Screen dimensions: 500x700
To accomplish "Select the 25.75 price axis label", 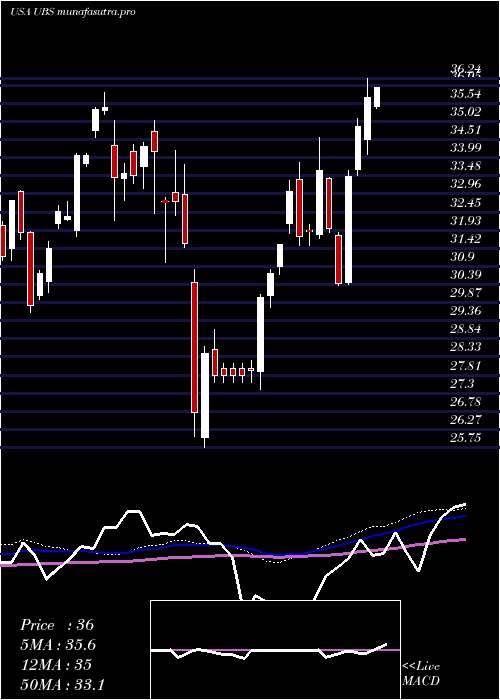I will tap(465, 438).
